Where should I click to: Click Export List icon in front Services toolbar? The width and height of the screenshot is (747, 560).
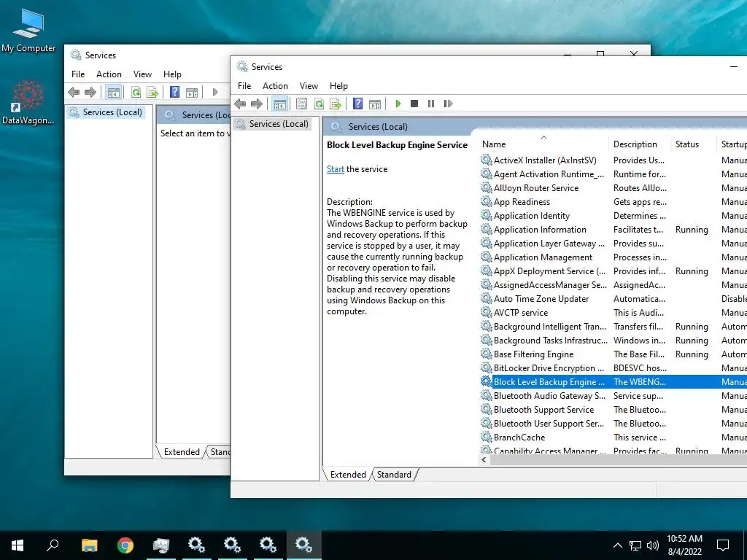336,104
